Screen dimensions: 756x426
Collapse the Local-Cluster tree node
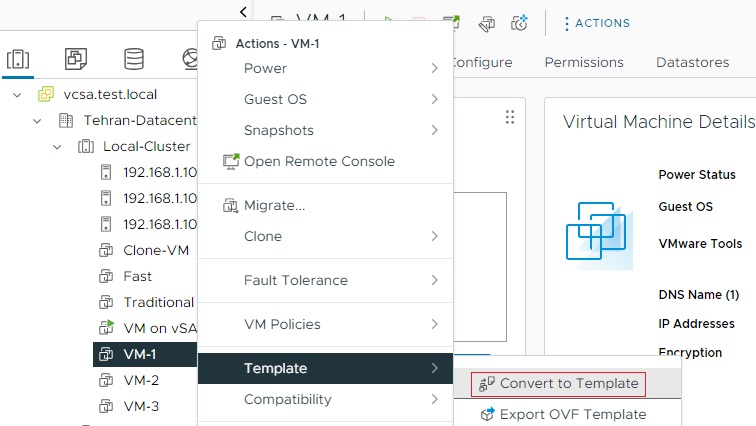[x=58, y=147]
